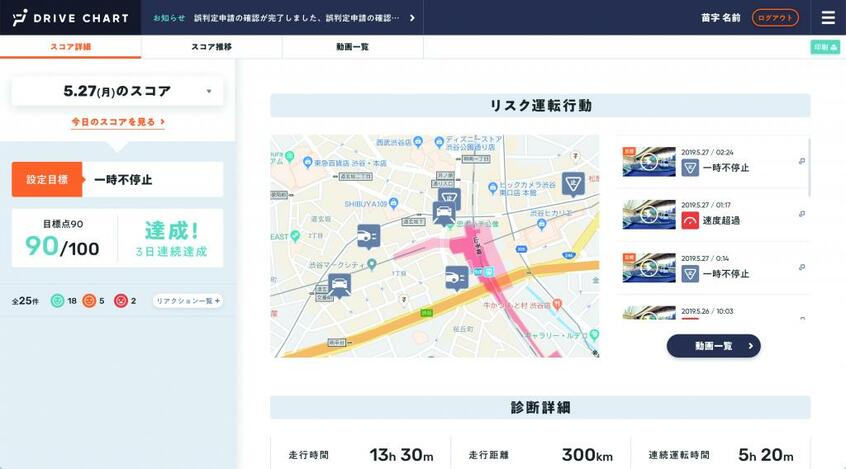The image size is (846, 469).
Task: Open the hamburger menu icon
Action: [x=828, y=18]
